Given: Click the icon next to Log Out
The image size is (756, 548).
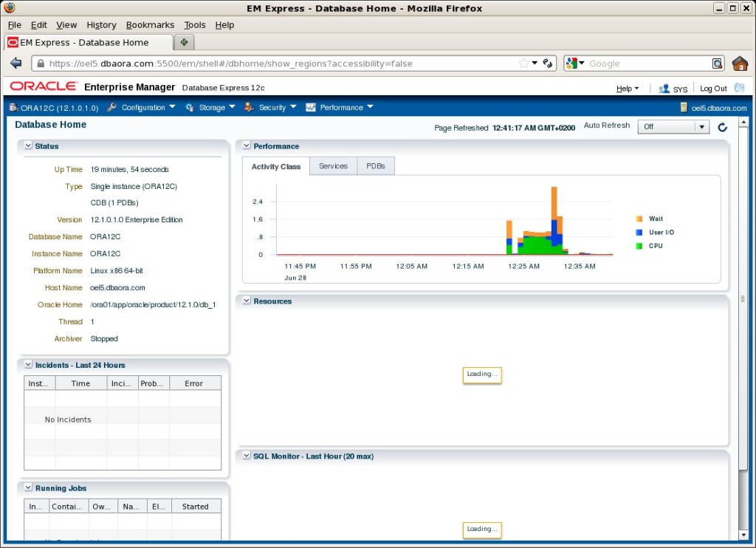Looking at the screenshot, I should click(x=739, y=88).
